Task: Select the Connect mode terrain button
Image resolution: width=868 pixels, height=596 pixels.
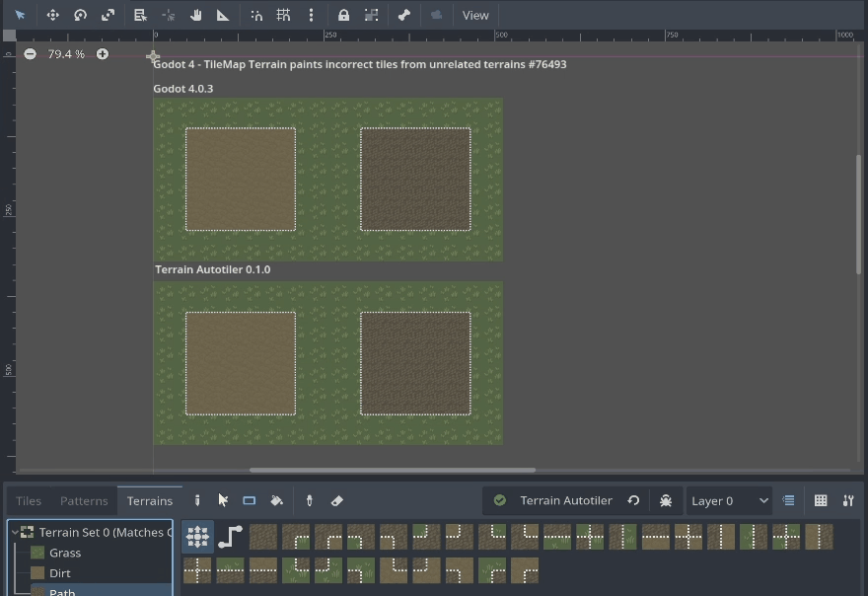Action: (x=197, y=537)
